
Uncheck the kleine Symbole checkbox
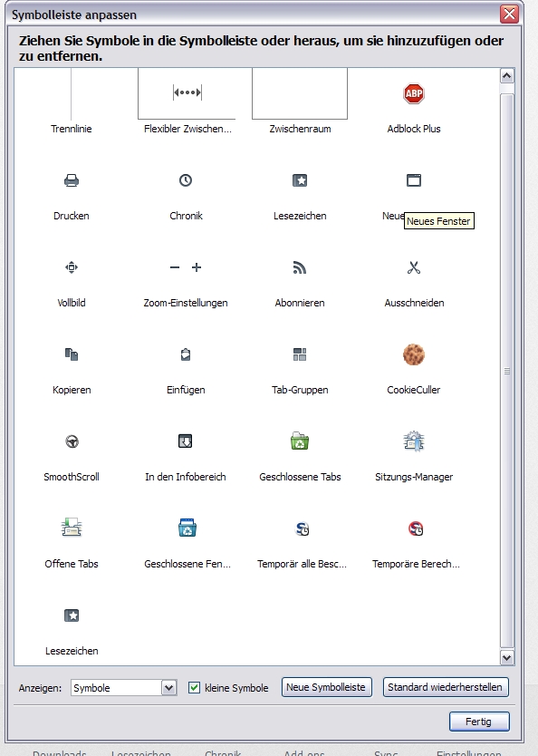(194, 687)
